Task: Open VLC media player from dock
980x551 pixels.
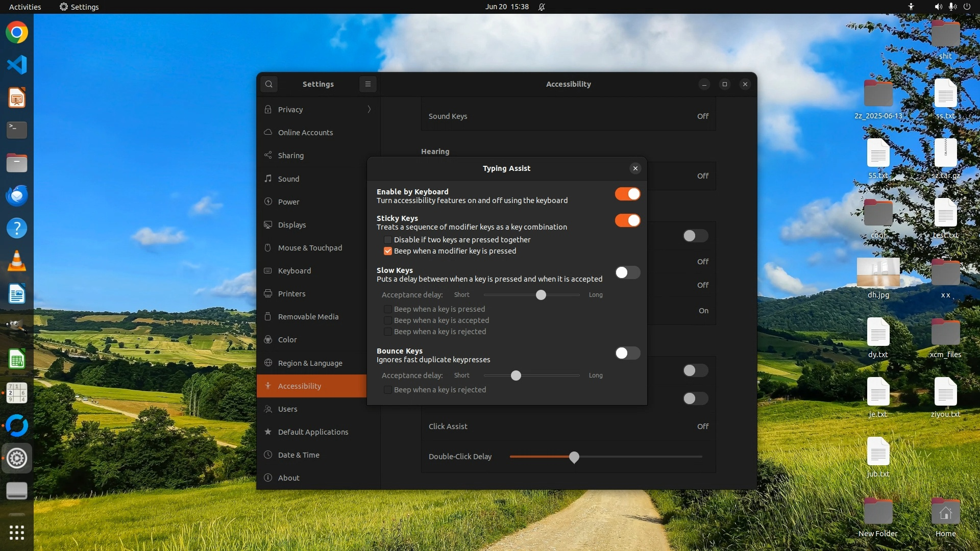Action: (x=17, y=261)
